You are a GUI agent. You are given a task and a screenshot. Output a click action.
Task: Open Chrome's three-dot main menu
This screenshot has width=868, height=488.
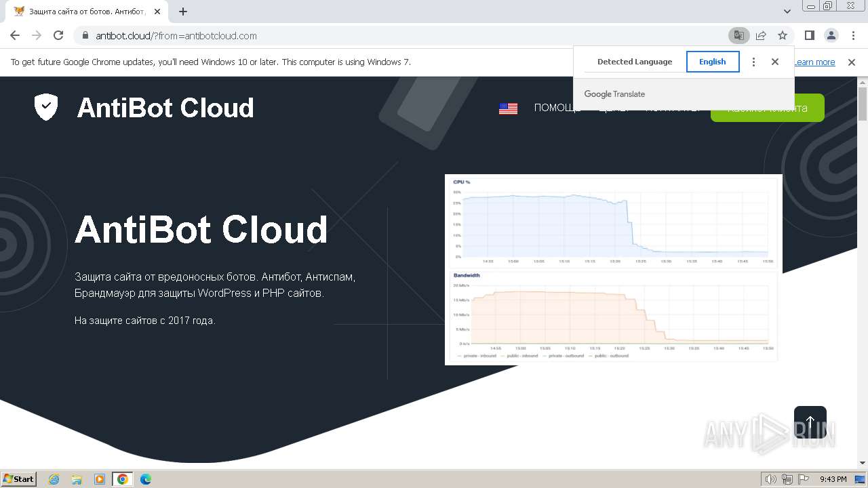[852, 35]
